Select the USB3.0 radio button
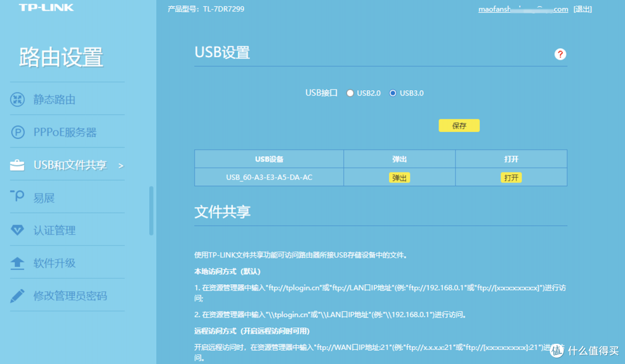The width and height of the screenshot is (625, 364). (x=392, y=93)
